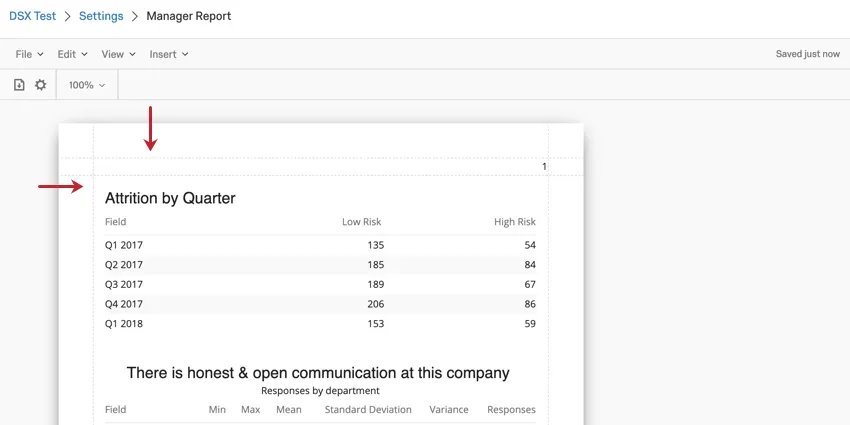
Task: Open the Edit menu
Action: click(x=72, y=54)
